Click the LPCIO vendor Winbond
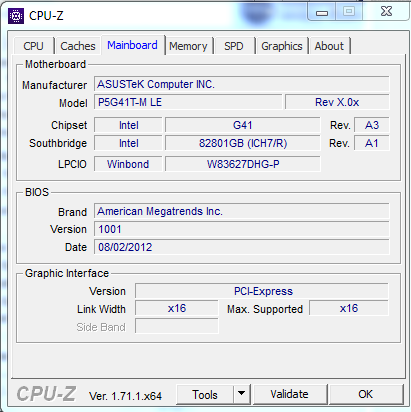411x412 pixels. tap(128, 164)
